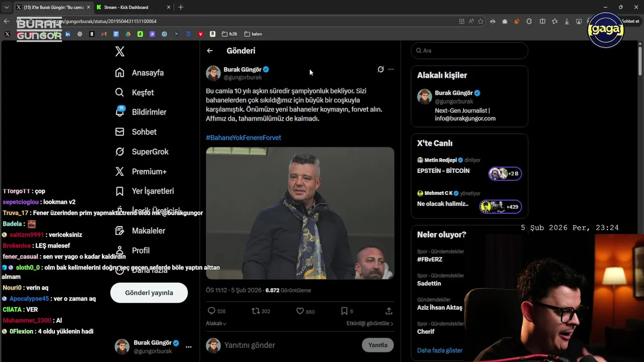Click repost icon with 302 reposts
This screenshot has height=362, width=644.
[256, 311]
